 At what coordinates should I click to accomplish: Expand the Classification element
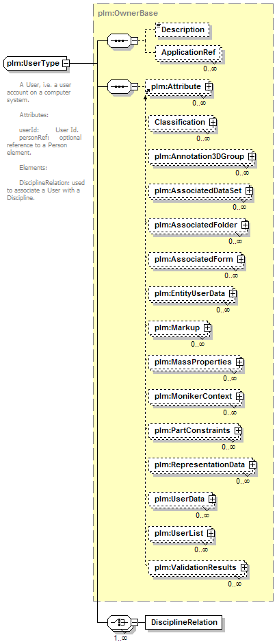[212, 122]
